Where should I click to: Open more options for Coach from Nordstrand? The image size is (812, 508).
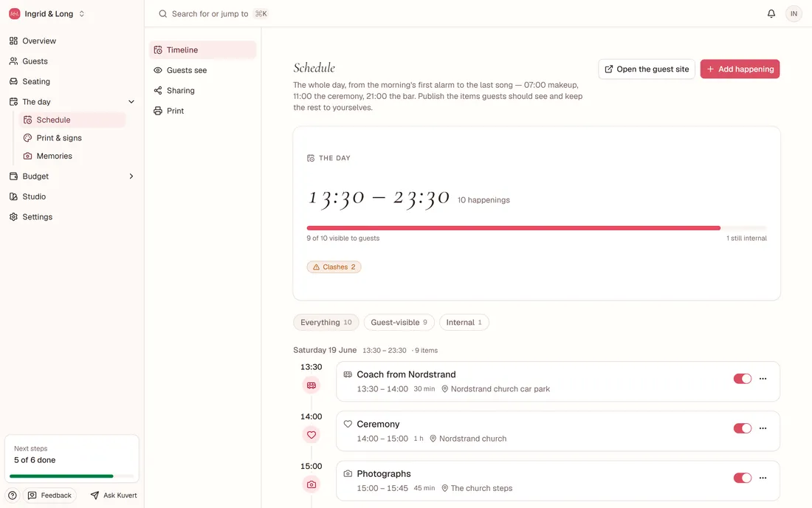click(x=763, y=379)
